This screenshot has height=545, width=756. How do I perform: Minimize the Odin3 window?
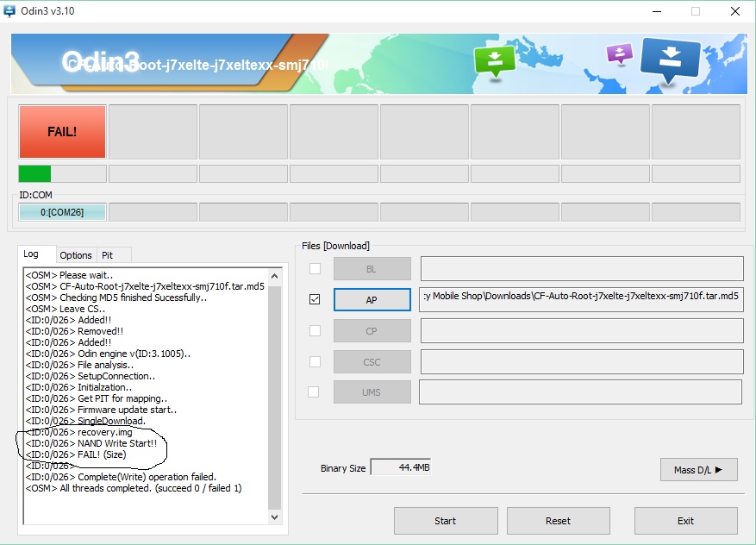click(x=657, y=11)
